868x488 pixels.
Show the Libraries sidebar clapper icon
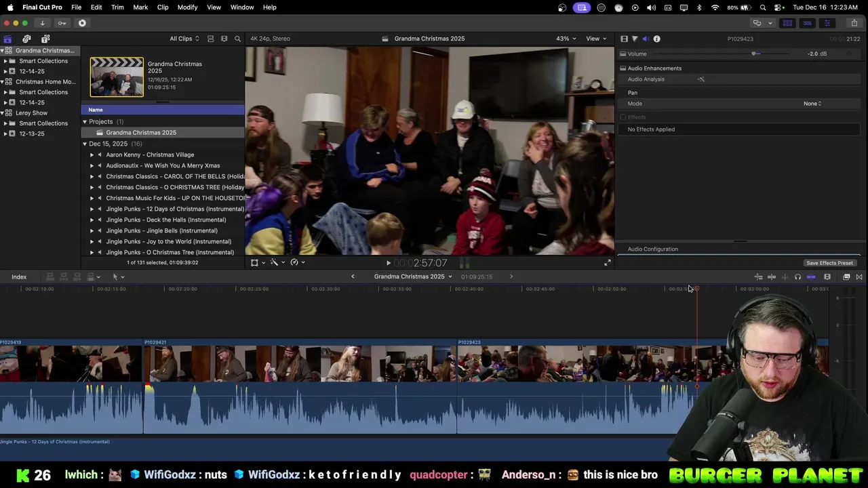click(x=7, y=39)
